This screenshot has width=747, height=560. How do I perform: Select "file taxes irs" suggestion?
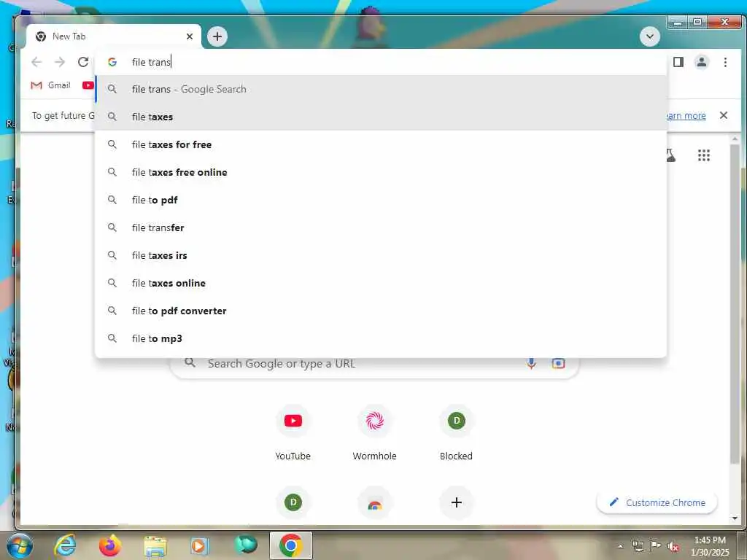381,255
